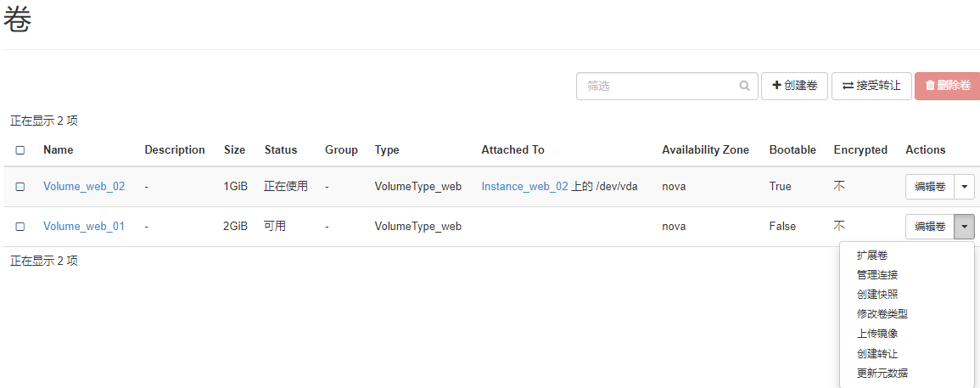
Task: Toggle the select-all checkbox in table header
Action: tap(20, 150)
